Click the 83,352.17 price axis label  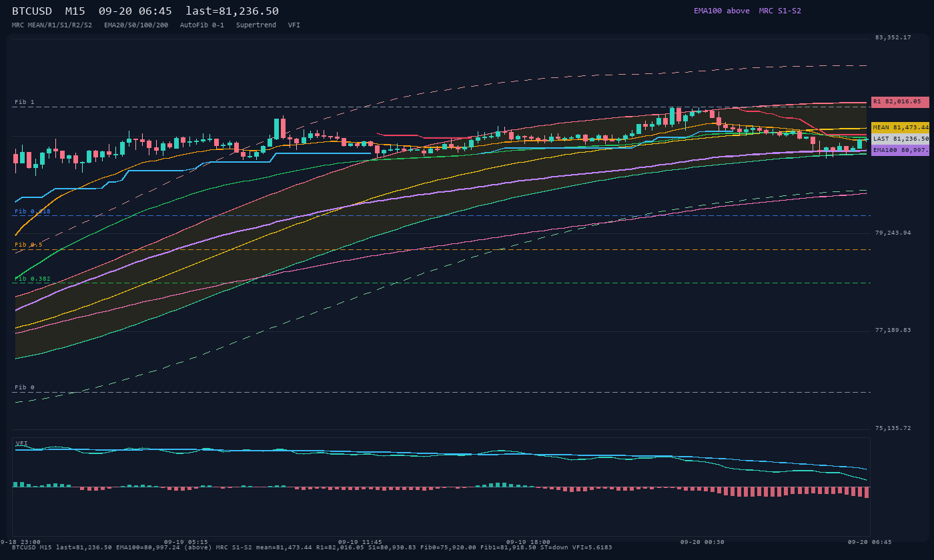click(x=893, y=37)
